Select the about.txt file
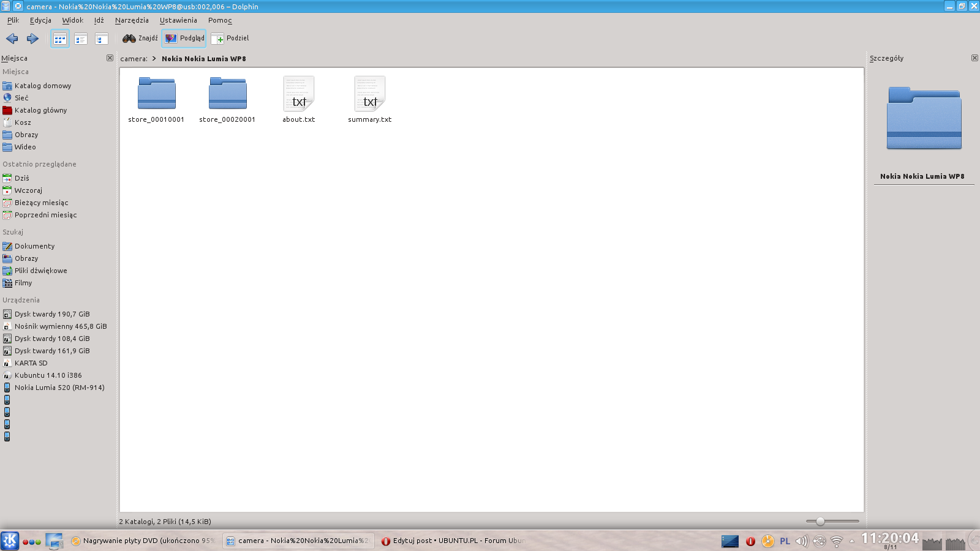This screenshot has width=980, height=551. (x=299, y=100)
